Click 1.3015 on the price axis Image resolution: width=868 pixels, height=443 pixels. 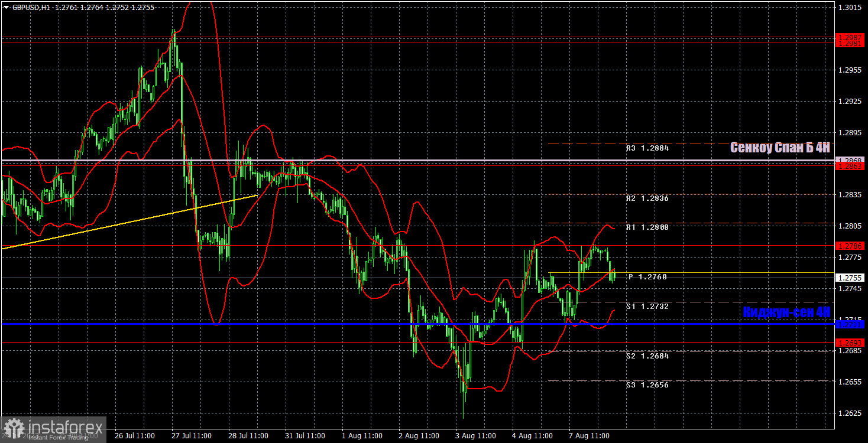click(x=849, y=8)
